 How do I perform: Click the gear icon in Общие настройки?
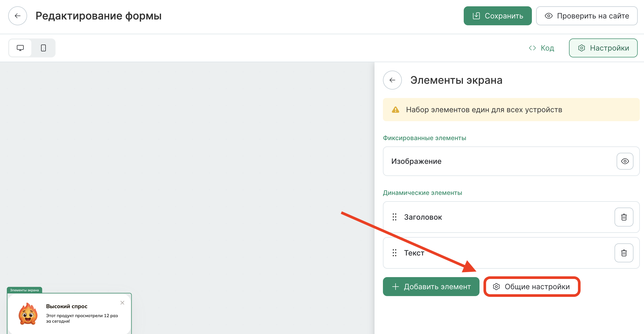(x=496, y=287)
